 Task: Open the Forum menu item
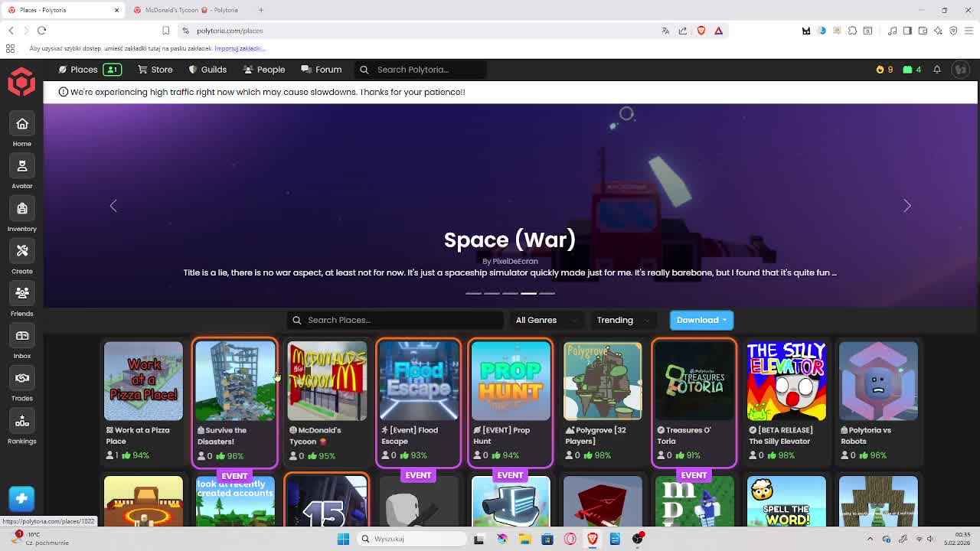point(322,70)
